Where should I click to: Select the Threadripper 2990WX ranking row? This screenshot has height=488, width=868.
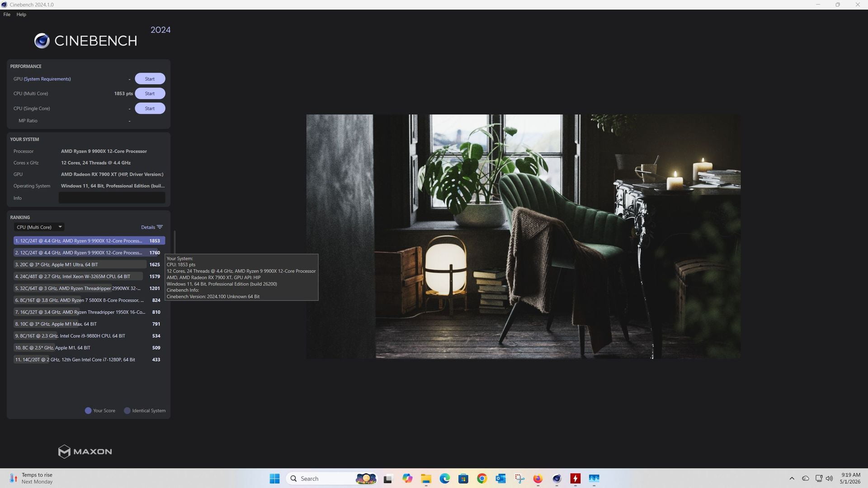tap(89, 288)
